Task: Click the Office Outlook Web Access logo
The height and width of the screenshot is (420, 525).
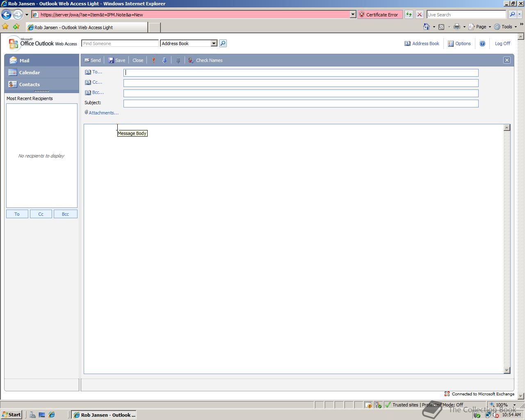Action: (x=43, y=43)
